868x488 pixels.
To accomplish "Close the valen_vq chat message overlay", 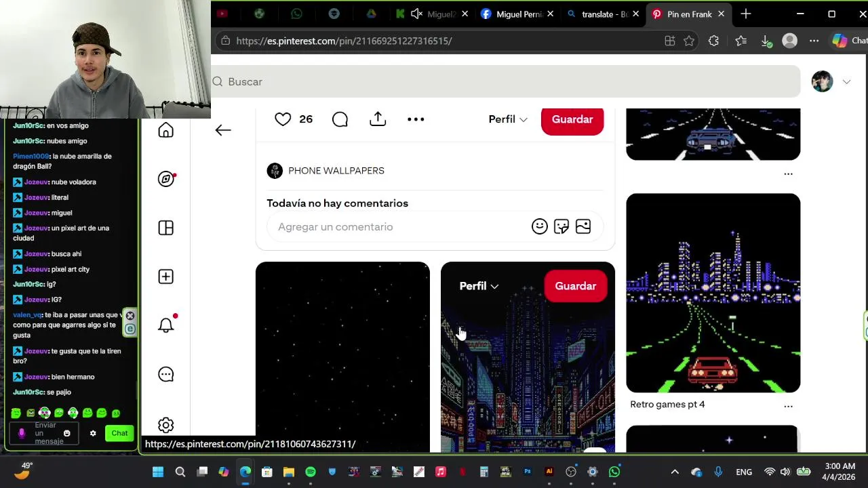I will [x=130, y=316].
